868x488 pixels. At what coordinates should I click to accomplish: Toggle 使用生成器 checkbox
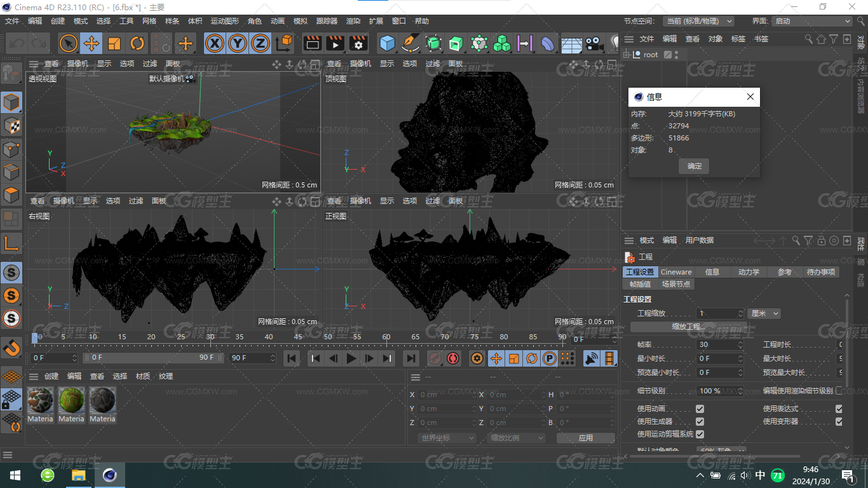click(700, 421)
